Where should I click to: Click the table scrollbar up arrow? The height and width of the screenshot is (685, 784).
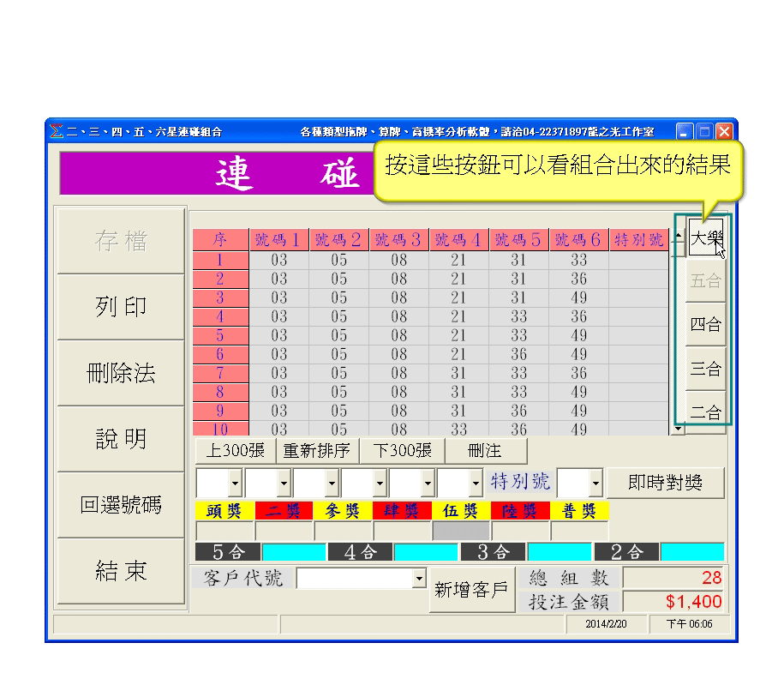[x=679, y=235]
